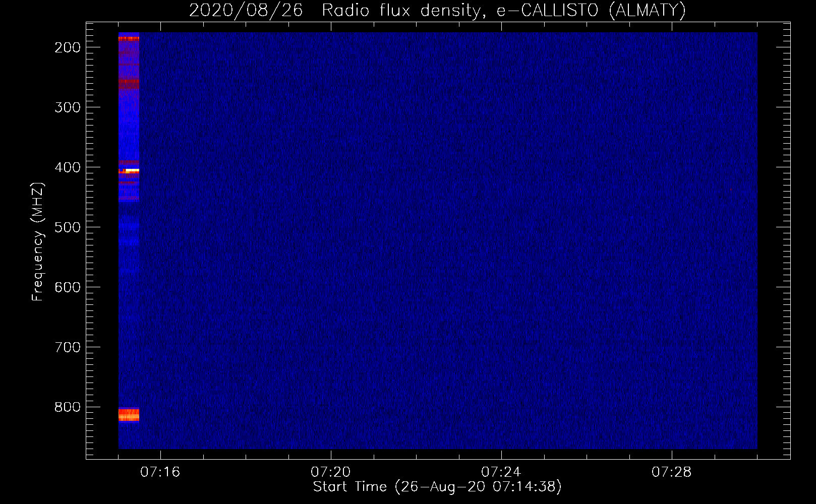816x504 pixels.
Task: Click the 07:16 time tick label
Action: tap(160, 472)
